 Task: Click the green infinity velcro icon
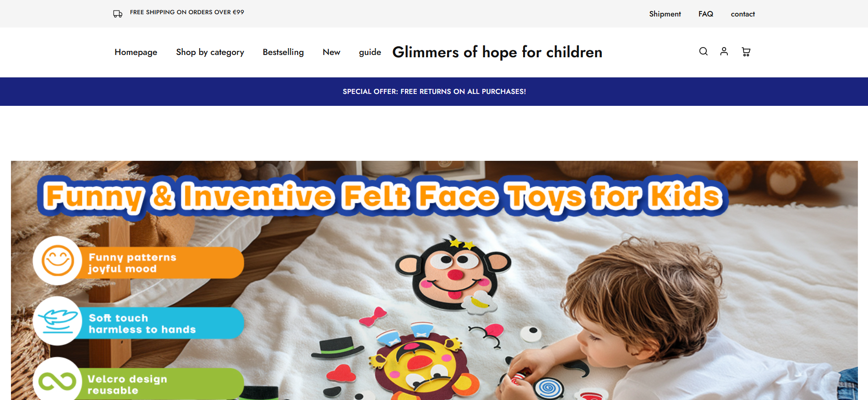pyautogui.click(x=58, y=380)
